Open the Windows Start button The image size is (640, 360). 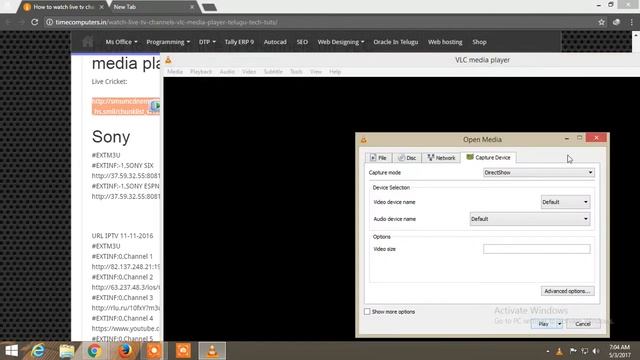[11, 351]
